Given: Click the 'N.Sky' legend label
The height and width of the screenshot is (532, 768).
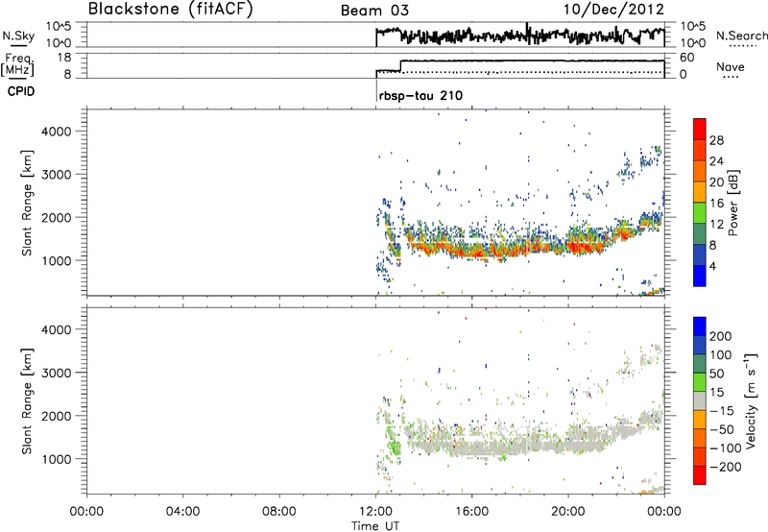Looking at the screenshot, I should pos(18,36).
